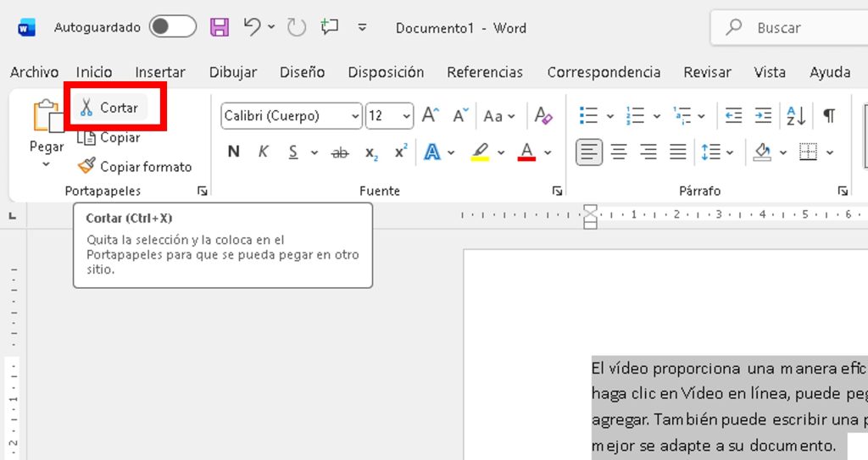Apply strikethrough text formatting
868x460 pixels.
[x=340, y=152]
